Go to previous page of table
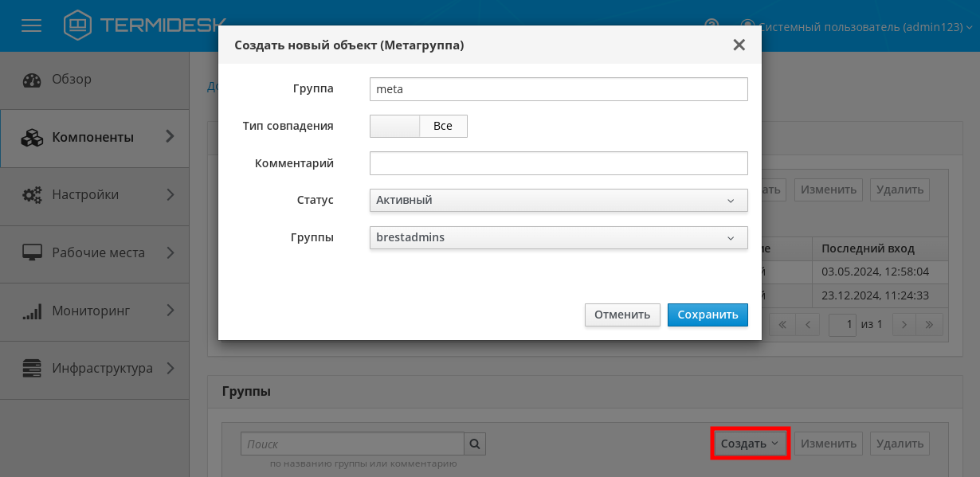This screenshot has width=980, height=477. 808,324
